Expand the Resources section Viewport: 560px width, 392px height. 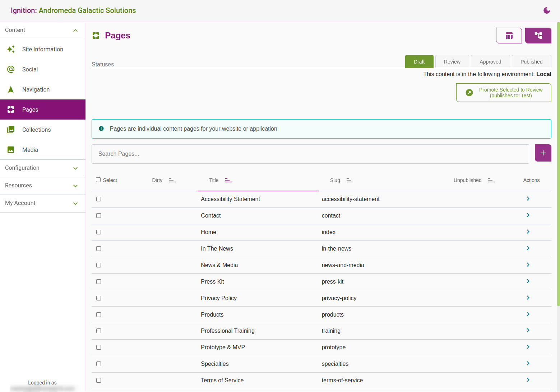(43, 186)
